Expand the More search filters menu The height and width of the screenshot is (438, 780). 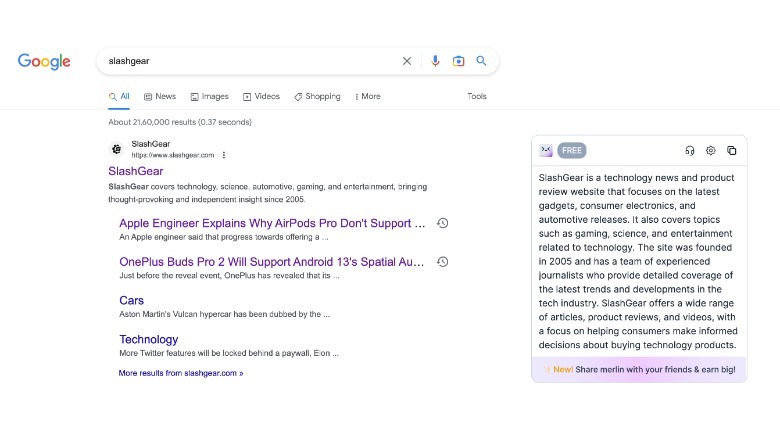click(x=368, y=97)
